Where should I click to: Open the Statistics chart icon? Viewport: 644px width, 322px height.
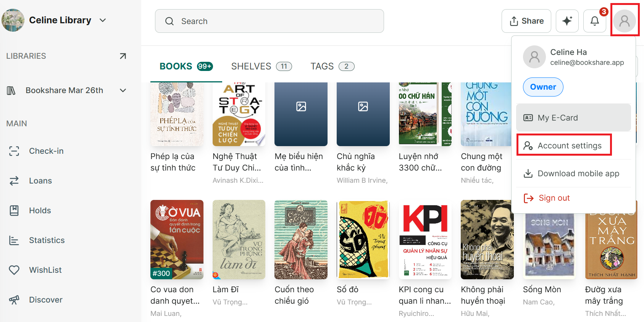(x=14, y=240)
